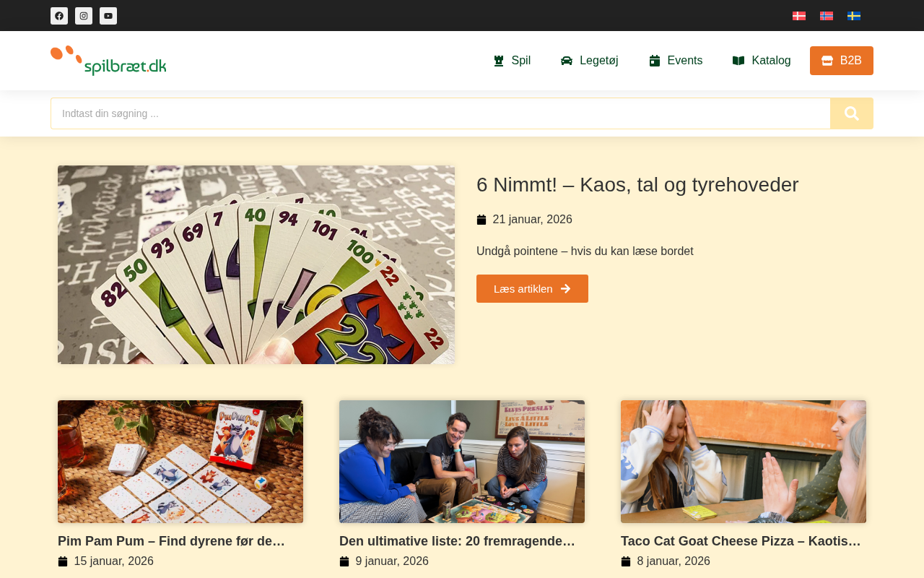Screen dimensions: 924x578
Task: Open the Legetøj menu
Action: point(590,61)
